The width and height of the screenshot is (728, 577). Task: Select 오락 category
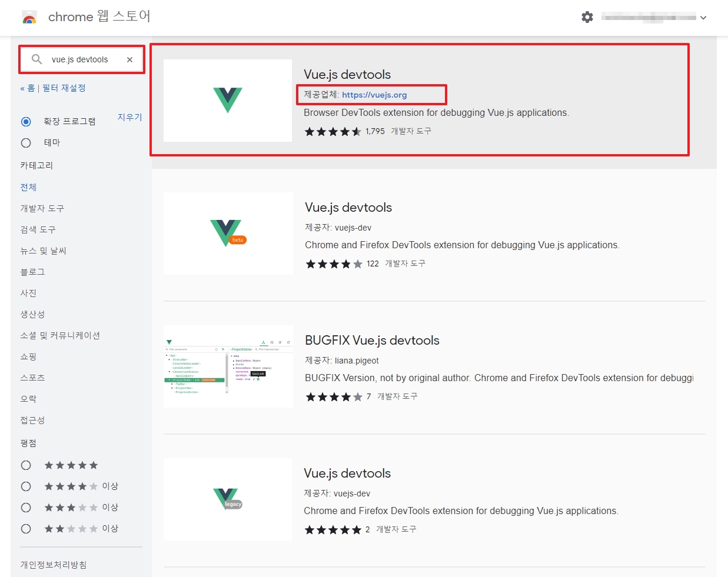[x=28, y=399]
